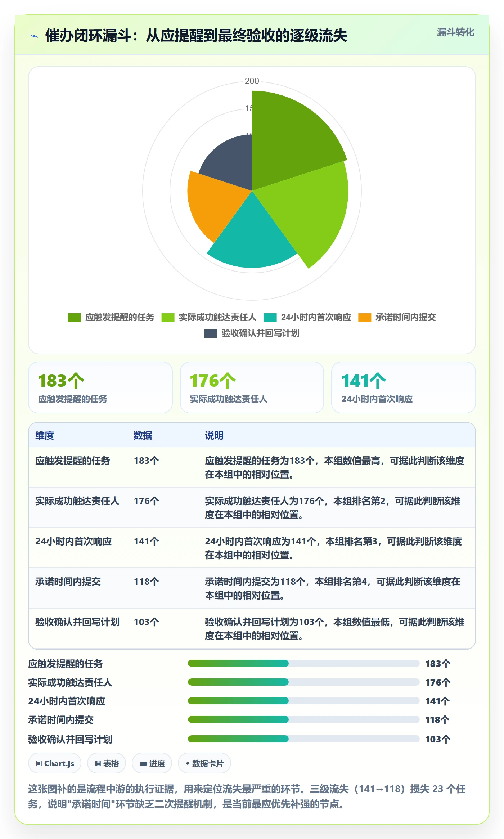Hide 24小时内首次响应 via its legend label
Image resolution: width=504 pixels, height=839 pixels.
tap(316, 317)
